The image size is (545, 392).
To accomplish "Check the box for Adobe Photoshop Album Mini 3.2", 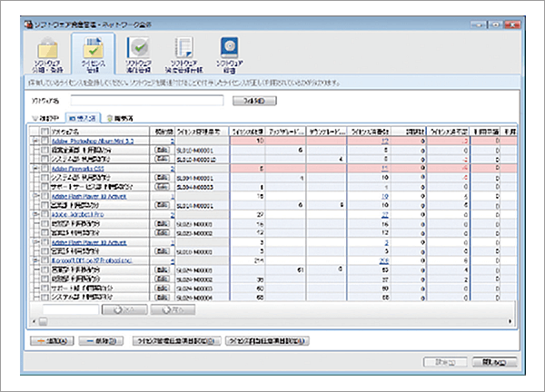I will tap(45, 142).
